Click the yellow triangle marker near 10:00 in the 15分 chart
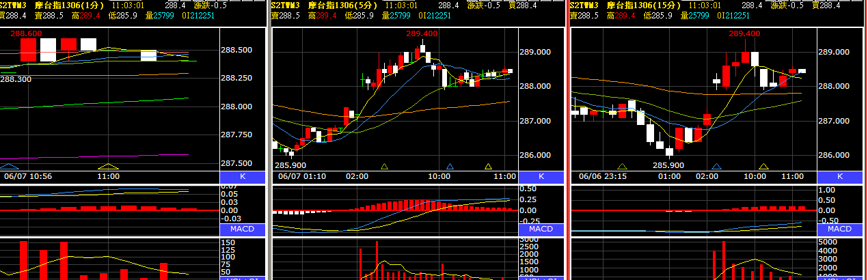 [x=763, y=166]
